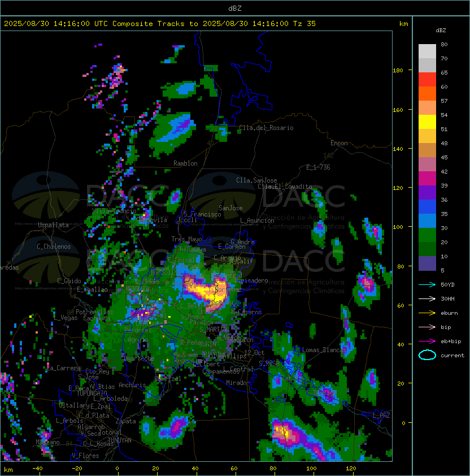The image size is (470, 476).
Task: Click the 'Clla.del_Rosario' place label
Action: [x=266, y=128]
